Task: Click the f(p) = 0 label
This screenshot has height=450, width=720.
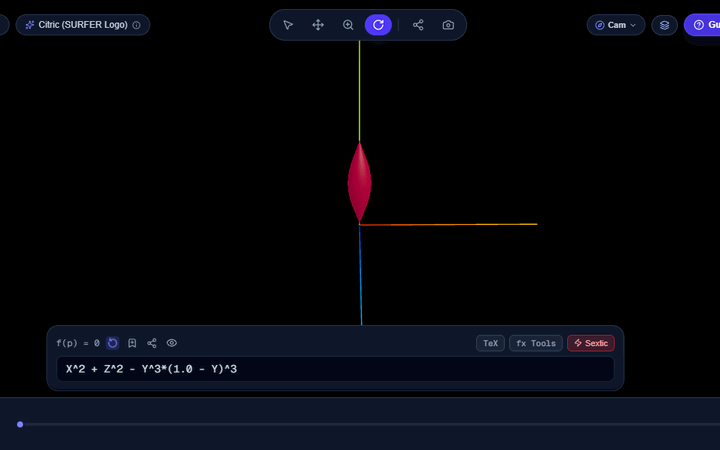Action: pos(78,343)
